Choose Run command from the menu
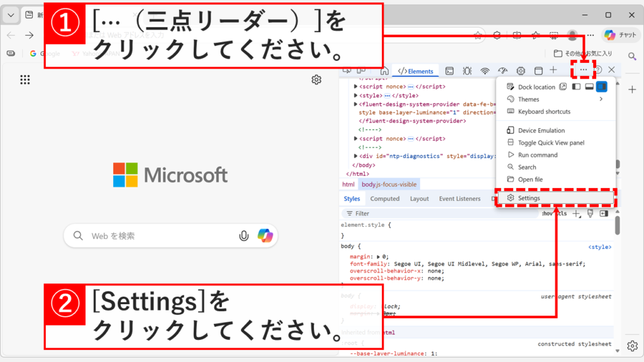644x362 pixels. point(531,155)
